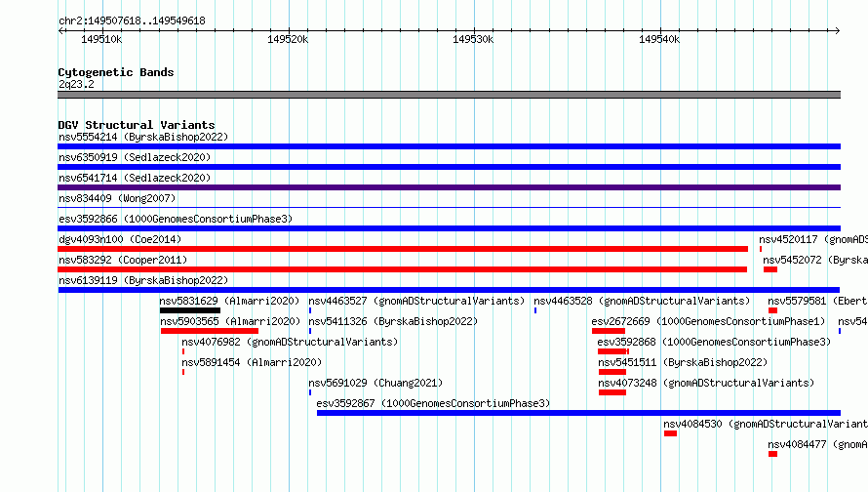Select esv3592868 (1000GenomesConsortiumPhase3) label
Viewport: 868px width, 492px height.
pyautogui.click(x=714, y=342)
